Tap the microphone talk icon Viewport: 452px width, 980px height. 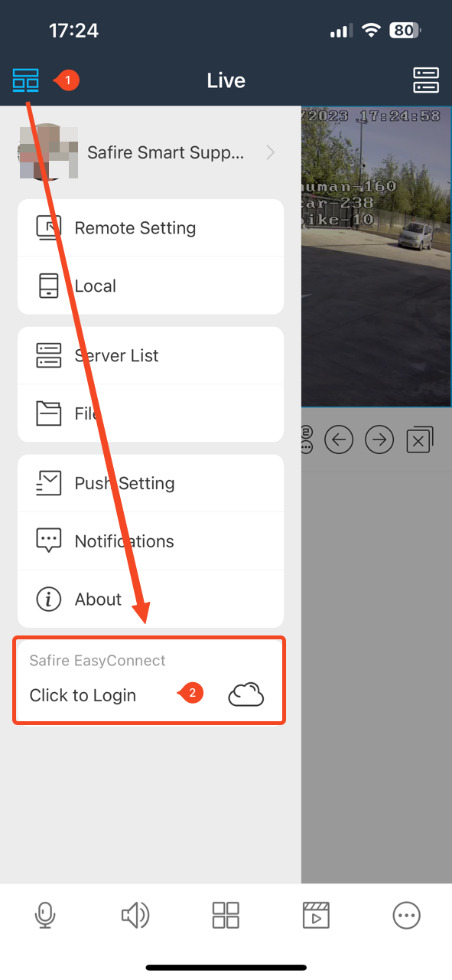pos(45,915)
